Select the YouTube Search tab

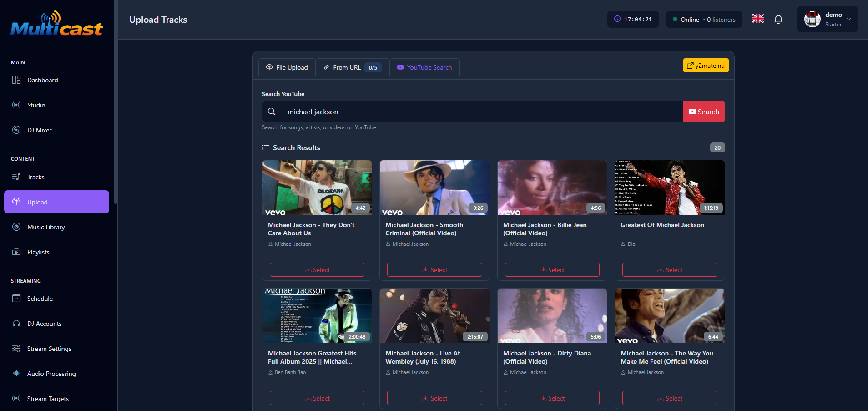click(x=424, y=67)
